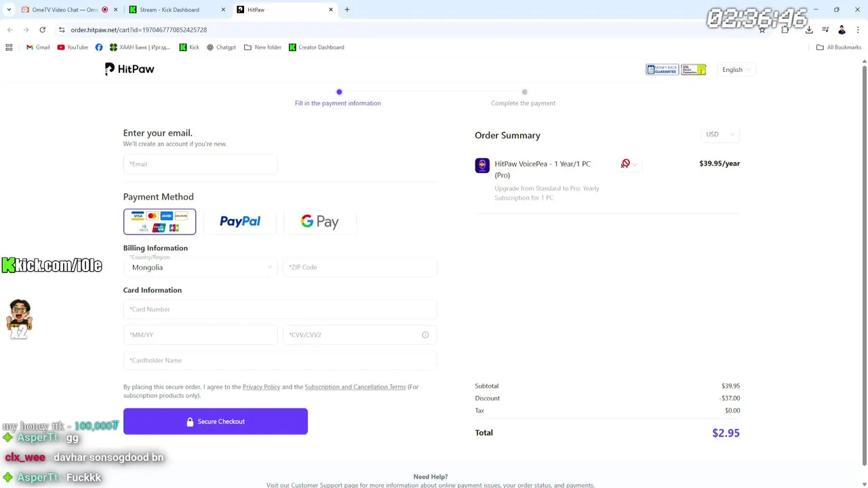
Task: Open the Customer Support link
Action: [x=317, y=485]
